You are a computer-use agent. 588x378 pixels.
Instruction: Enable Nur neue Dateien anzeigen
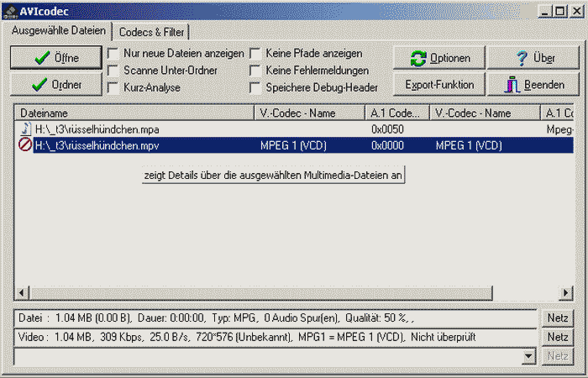pyautogui.click(x=113, y=53)
